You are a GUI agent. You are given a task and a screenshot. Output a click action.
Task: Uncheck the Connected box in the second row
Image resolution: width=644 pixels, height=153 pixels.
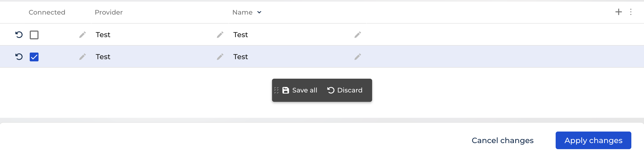[x=34, y=57]
